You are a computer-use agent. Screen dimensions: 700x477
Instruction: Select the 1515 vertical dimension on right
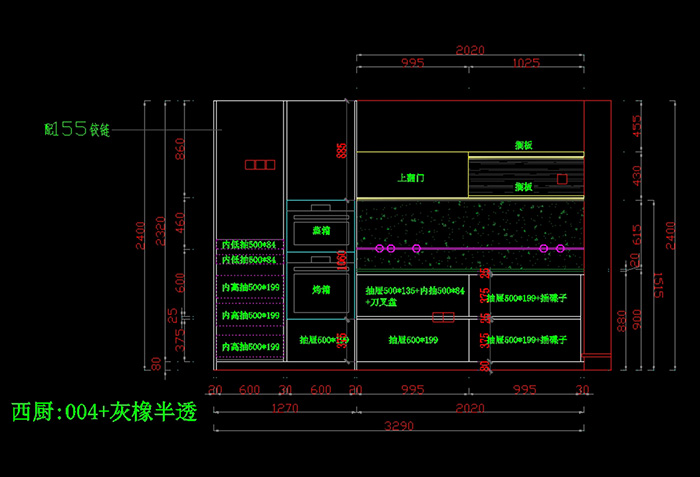658,285
